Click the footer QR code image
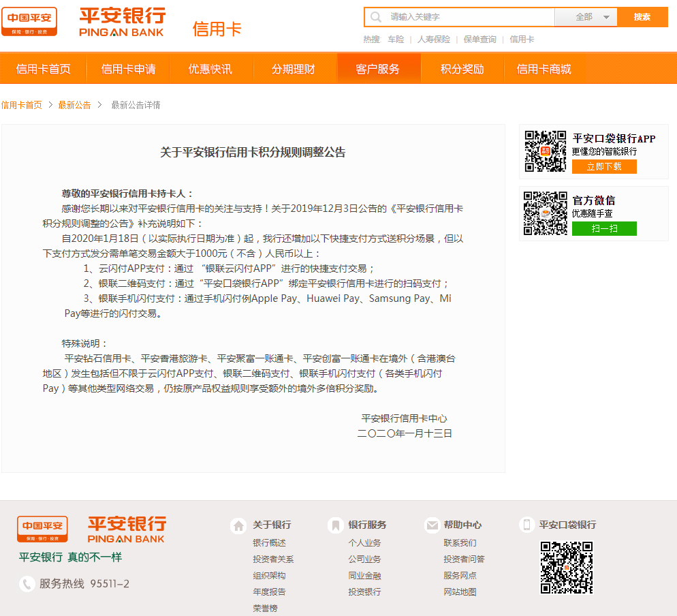The width and height of the screenshot is (677, 616). [567, 568]
